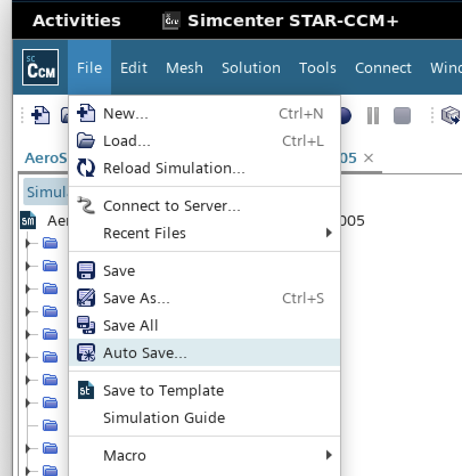Image resolution: width=462 pixels, height=476 pixels.
Task: Choose Save All menu entry
Action: pyautogui.click(x=205, y=326)
